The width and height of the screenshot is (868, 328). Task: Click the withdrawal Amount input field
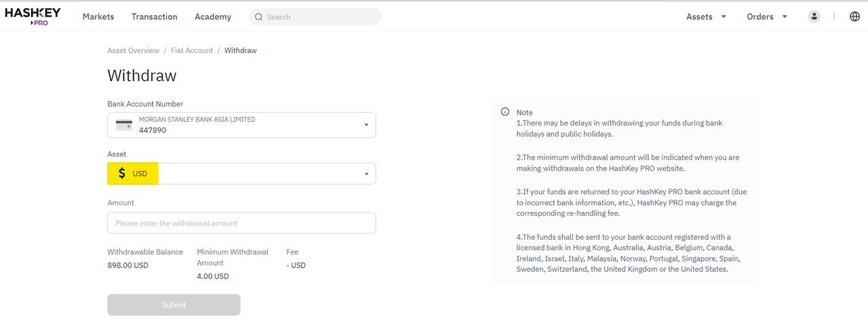[x=241, y=223]
